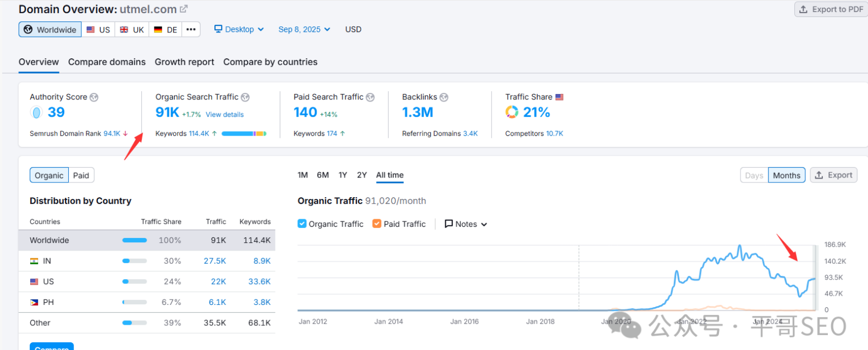
Task: Select the Paid toggle
Action: tap(81, 175)
